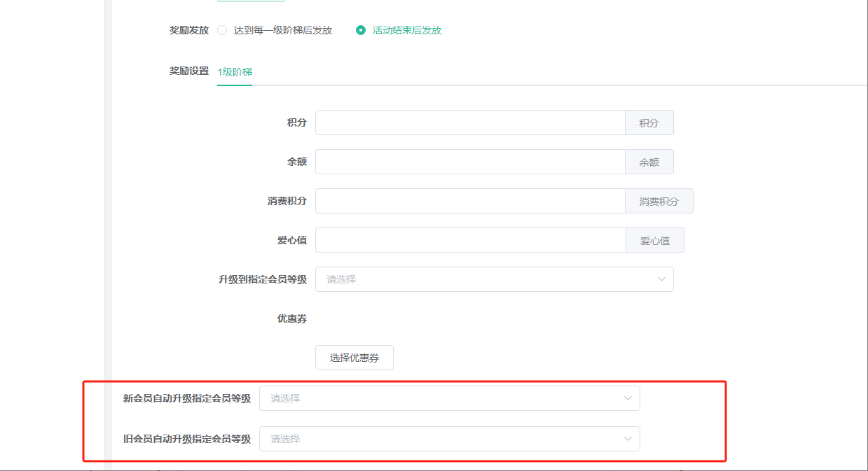Focus the 积分 input field
This screenshot has width=868, height=471.
tap(469, 122)
